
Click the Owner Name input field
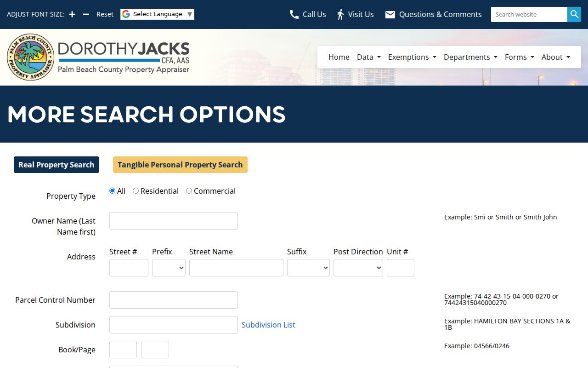(174, 221)
